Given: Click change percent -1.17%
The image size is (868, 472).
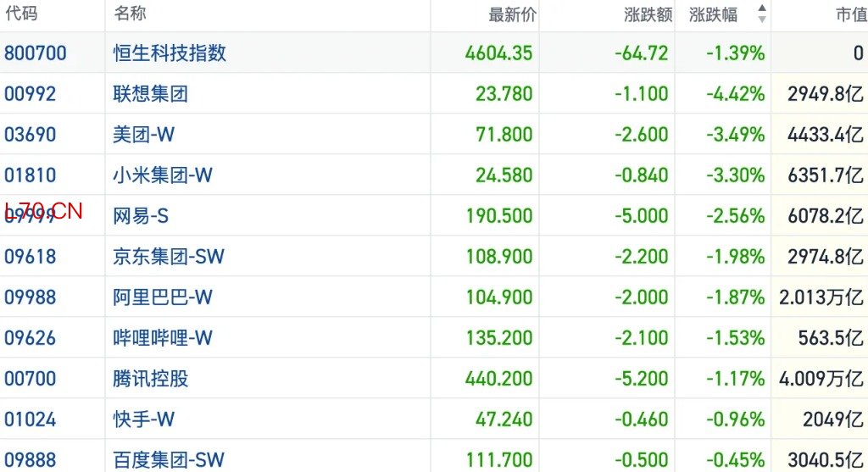Looking at the screenshot, I should [x=736, y=379].
